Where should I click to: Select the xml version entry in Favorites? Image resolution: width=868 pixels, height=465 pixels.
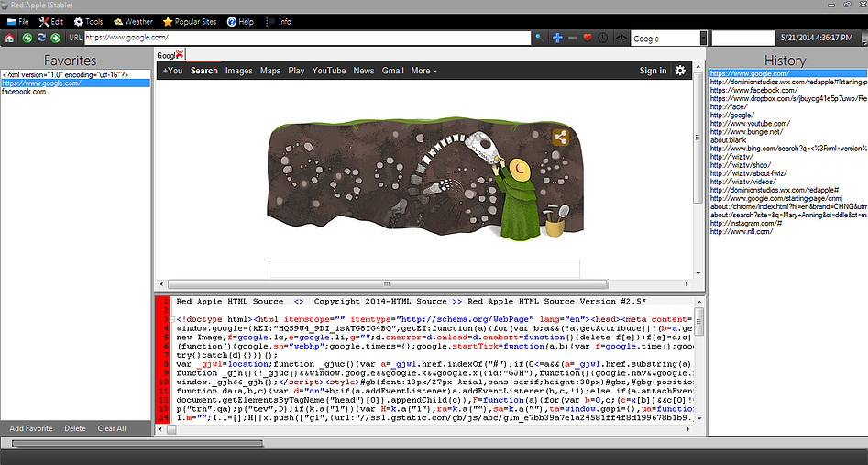point(65,75)
